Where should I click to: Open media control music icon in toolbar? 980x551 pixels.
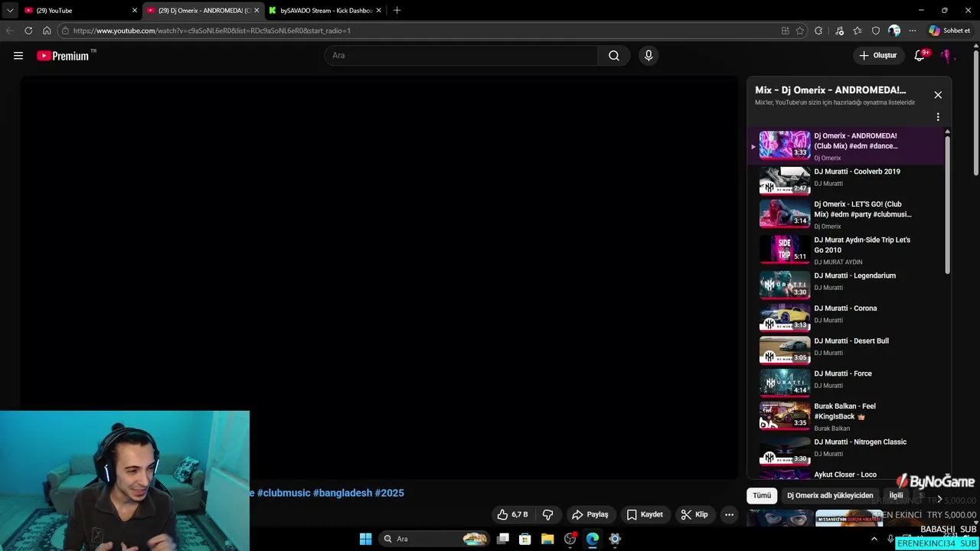(840, 31)
